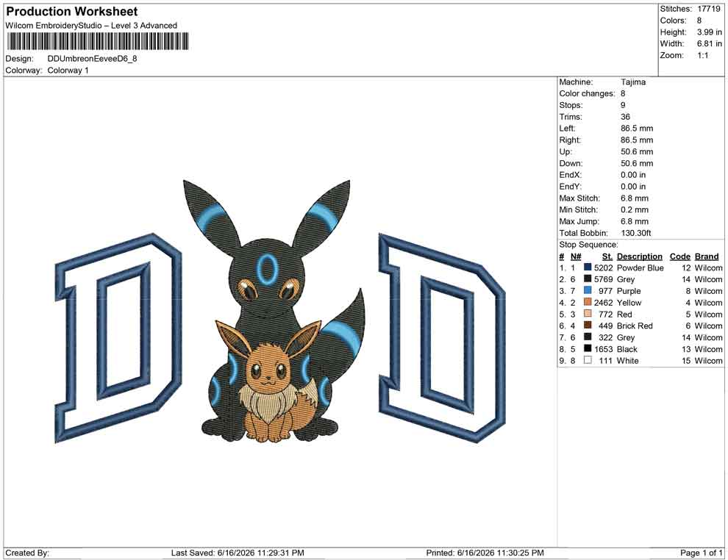The height and width of the screenshot is (560, 728).
Task: Click the swatch next to 322 Grey
Action: click(588, 337)
